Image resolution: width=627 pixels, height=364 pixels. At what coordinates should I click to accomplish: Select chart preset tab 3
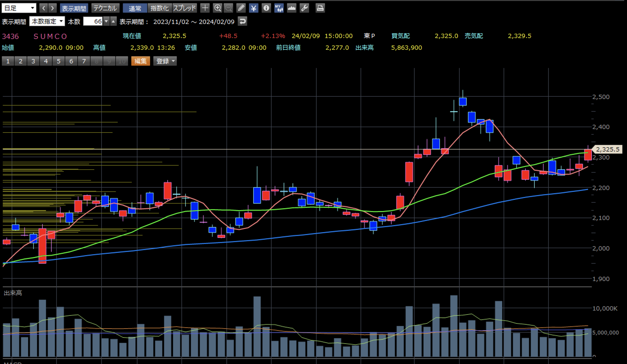click(x=33, y=61)
